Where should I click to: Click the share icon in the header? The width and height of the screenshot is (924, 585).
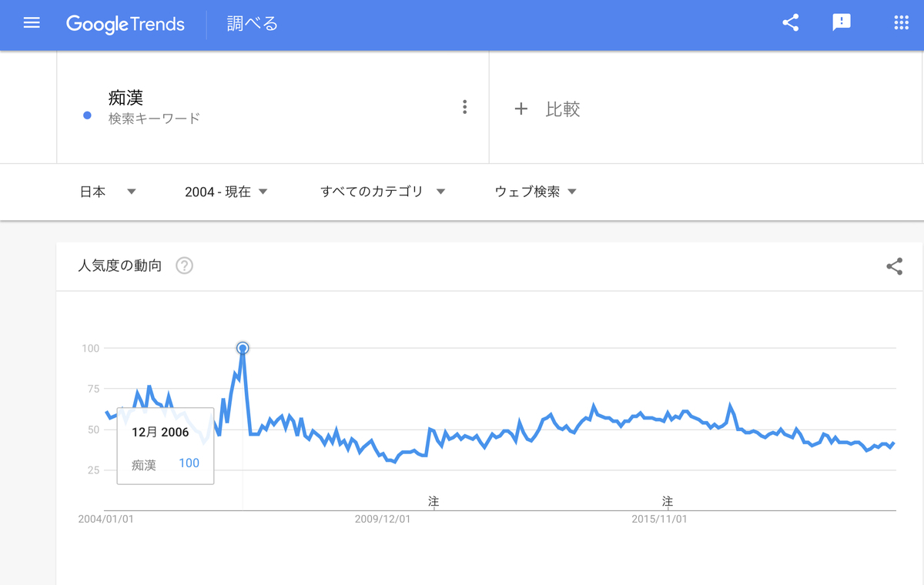pos(790,22)
